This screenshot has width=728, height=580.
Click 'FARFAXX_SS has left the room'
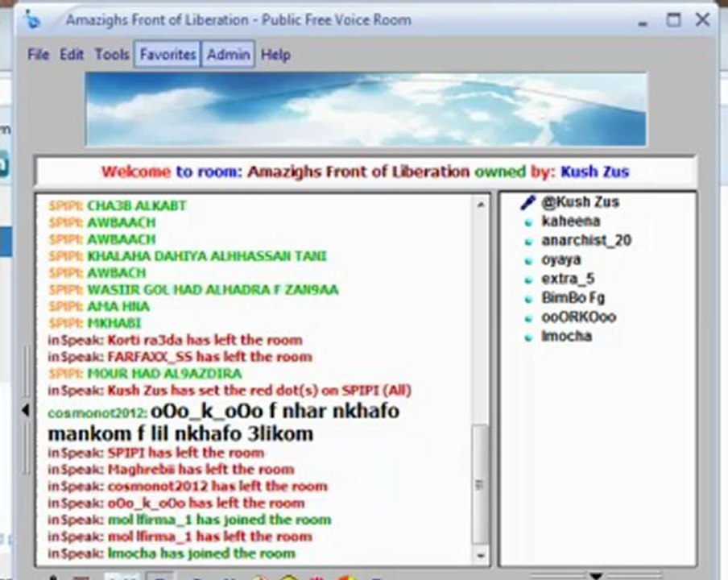tap(180, 357)
